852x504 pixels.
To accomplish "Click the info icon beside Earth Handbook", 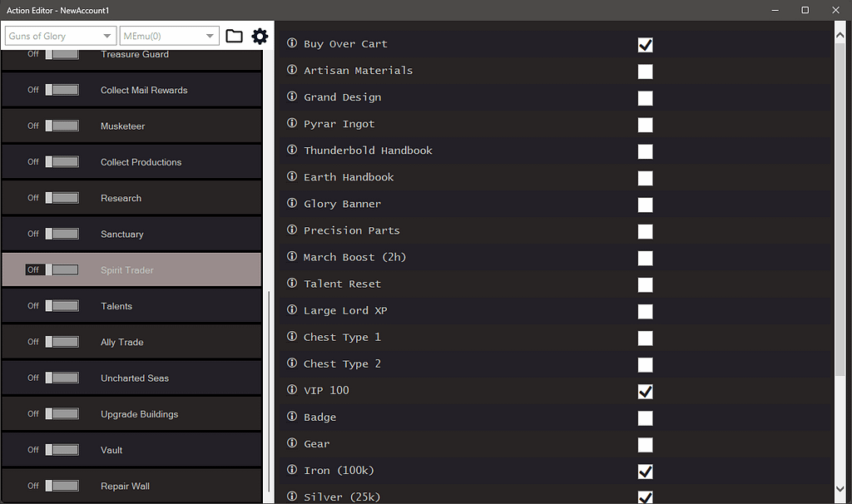I will click(290, 177).
